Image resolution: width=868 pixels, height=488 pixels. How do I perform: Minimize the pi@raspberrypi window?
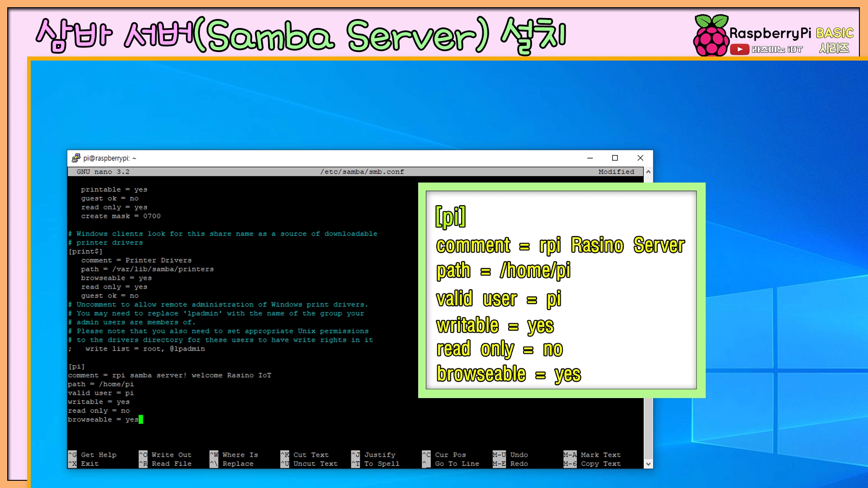pos(590,158)
